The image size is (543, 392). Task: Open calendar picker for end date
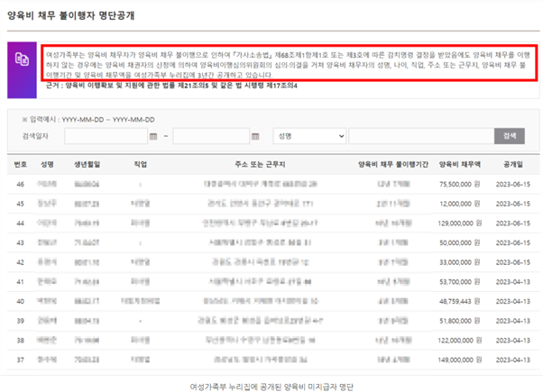pos(255,136)
